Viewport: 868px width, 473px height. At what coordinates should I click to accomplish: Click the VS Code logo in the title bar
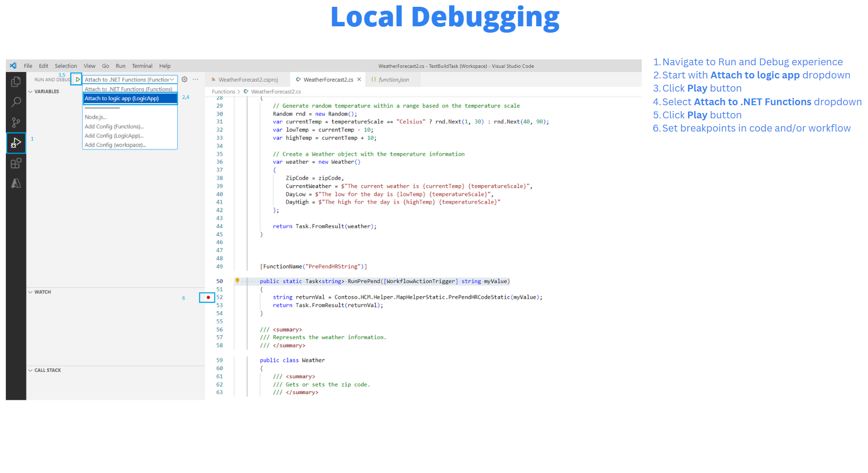[x=13, y=66]
